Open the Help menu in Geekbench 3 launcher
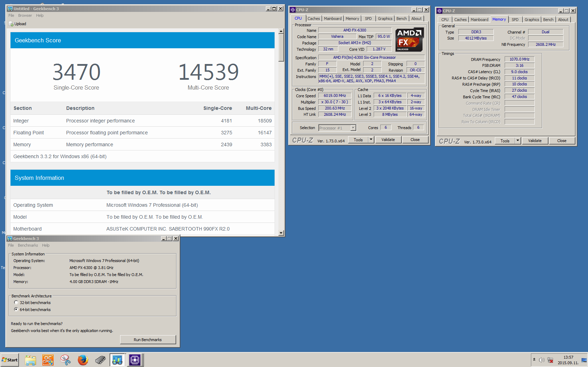The image size is (588, 367). click(46, 245)
